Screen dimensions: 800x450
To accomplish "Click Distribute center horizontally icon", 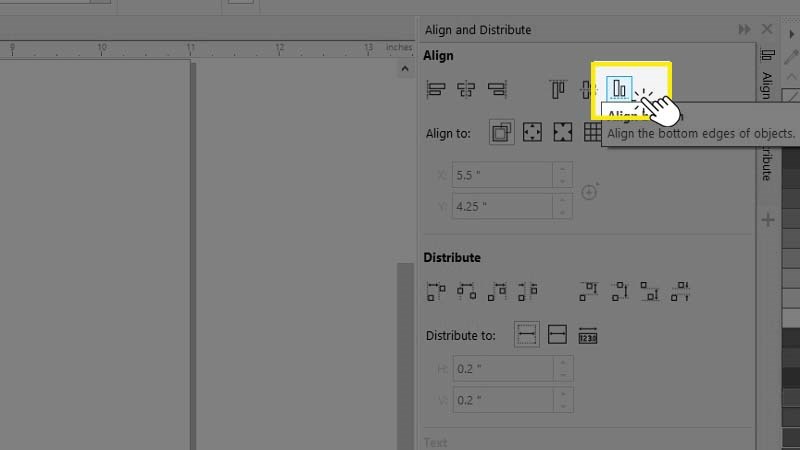I will (466, 291).
